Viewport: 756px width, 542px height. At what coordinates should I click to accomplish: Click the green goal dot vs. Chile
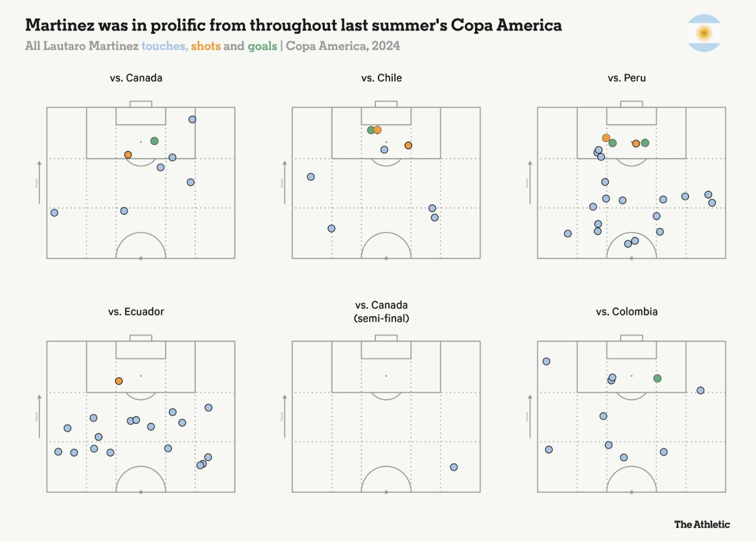pyautogui.click(x=371, y=130)
